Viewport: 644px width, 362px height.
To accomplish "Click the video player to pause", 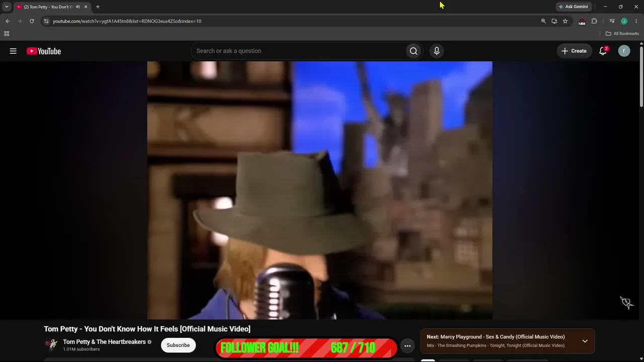I will click(x=319, y=190).
